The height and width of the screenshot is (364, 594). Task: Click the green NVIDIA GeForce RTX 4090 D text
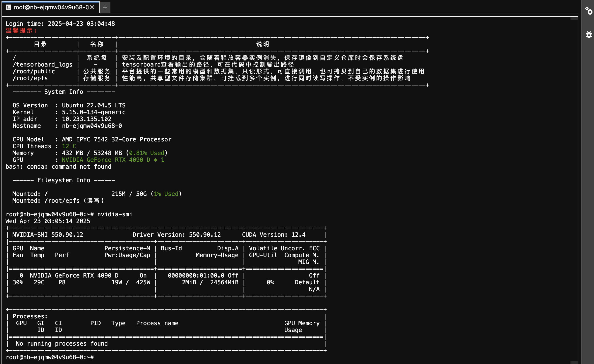[106, 160]
